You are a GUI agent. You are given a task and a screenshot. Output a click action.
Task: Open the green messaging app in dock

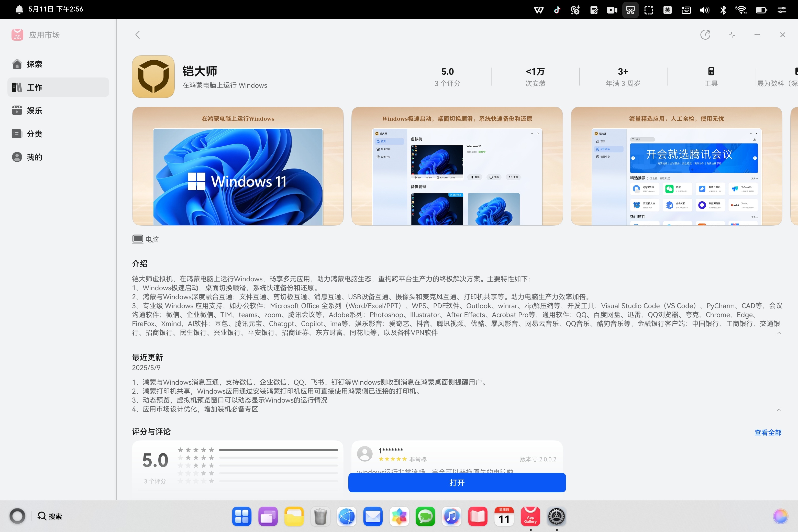425,516
